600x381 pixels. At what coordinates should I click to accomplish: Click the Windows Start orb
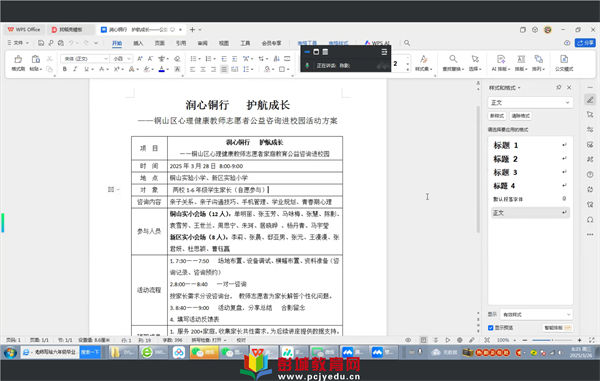(x=10, y=352)
